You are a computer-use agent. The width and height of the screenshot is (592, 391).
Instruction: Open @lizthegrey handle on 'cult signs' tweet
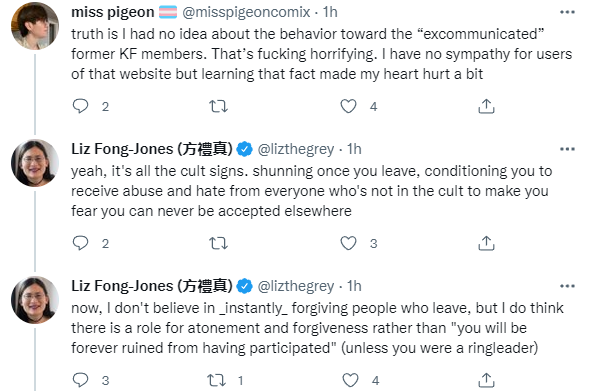[x=296, y=149]
